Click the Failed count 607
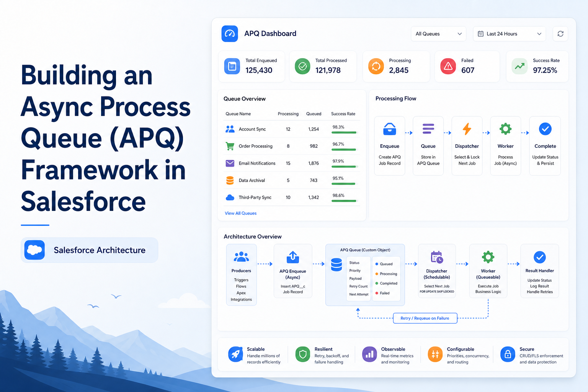This screenshot has height=392, width=588. pos(468,70)
